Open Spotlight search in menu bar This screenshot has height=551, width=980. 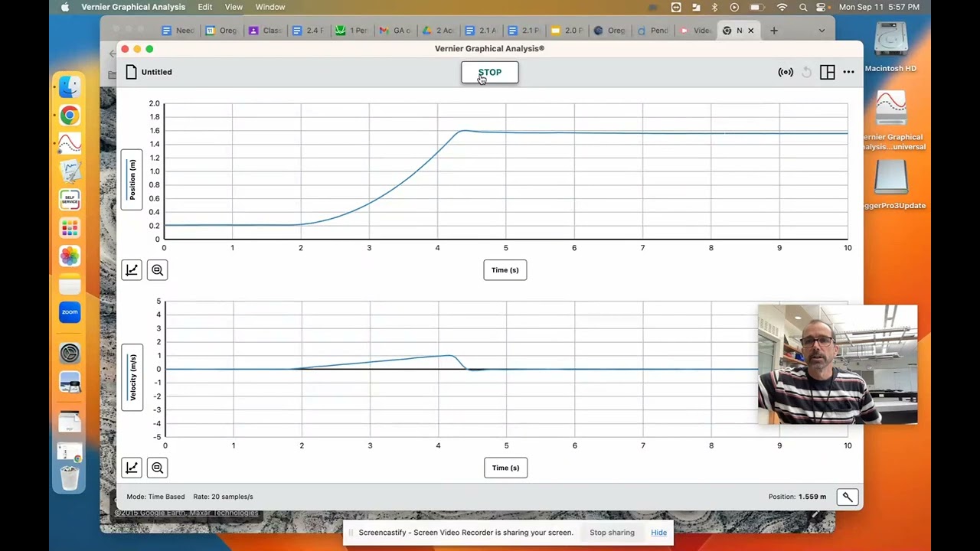point(802,7)
